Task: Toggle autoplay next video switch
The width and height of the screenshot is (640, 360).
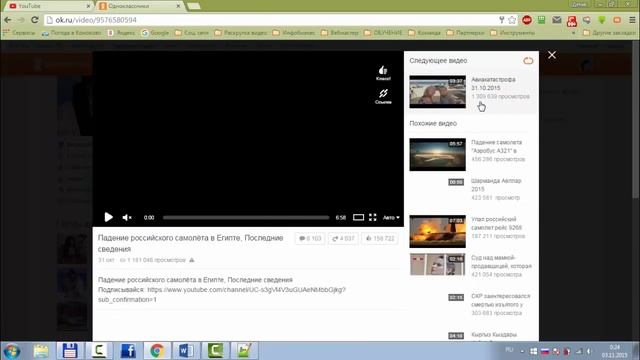Action: pyautogui.click(x=528, y=61)
